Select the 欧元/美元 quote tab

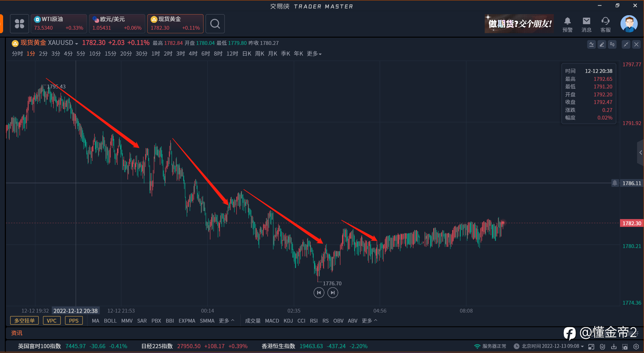(117, 23)
